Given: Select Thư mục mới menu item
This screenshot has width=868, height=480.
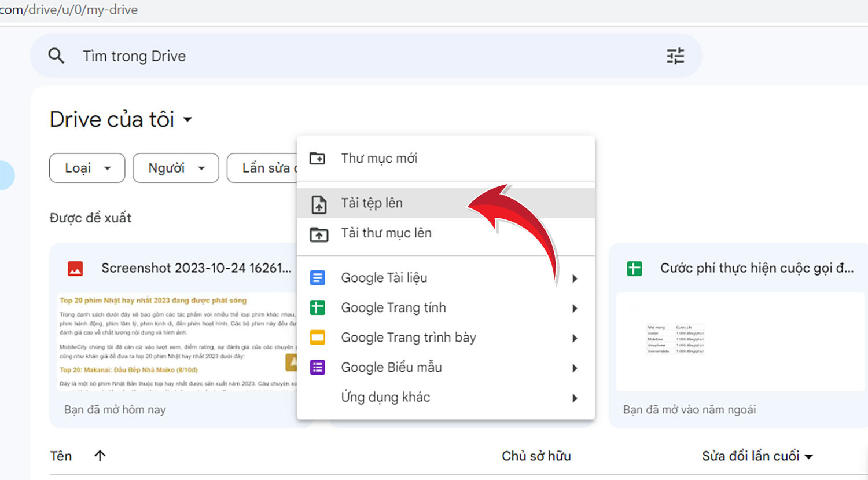Looking at the screenshot, I should coord(446,158).
